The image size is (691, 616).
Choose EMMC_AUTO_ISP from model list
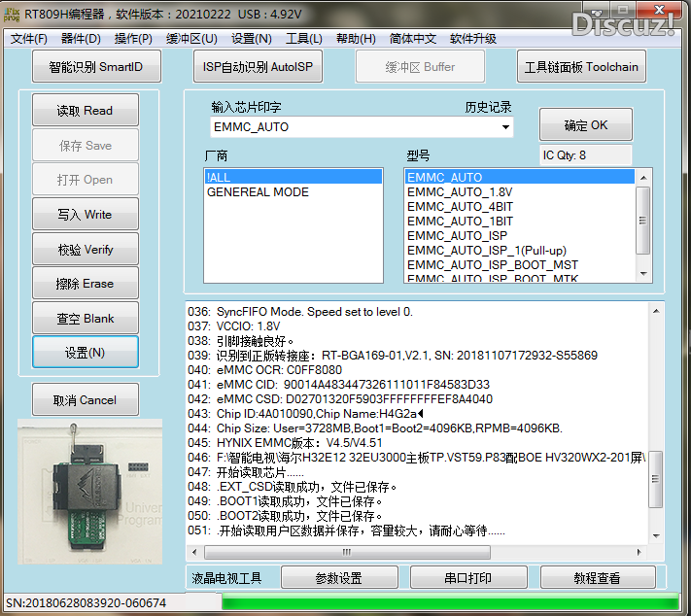click(x=457, y=236)
